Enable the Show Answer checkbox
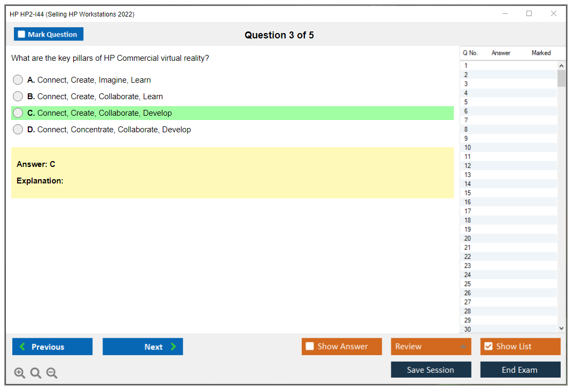 coord(310,347)
